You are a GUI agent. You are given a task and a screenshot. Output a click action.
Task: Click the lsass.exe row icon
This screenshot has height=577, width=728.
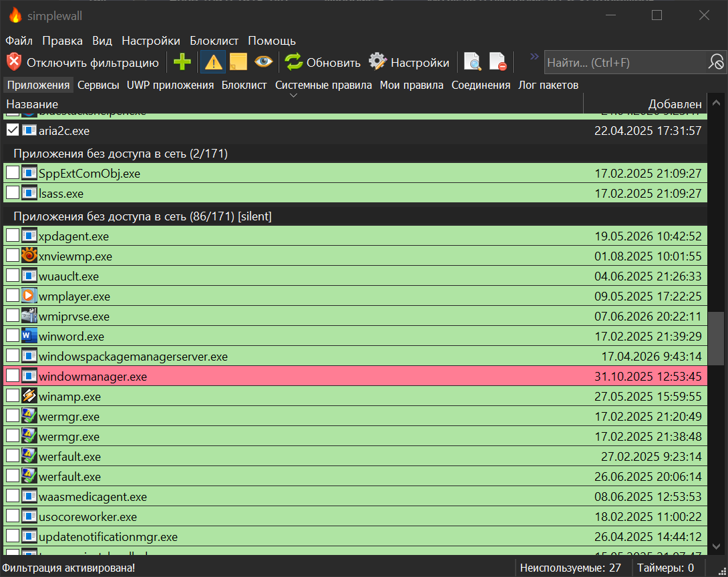29,192
